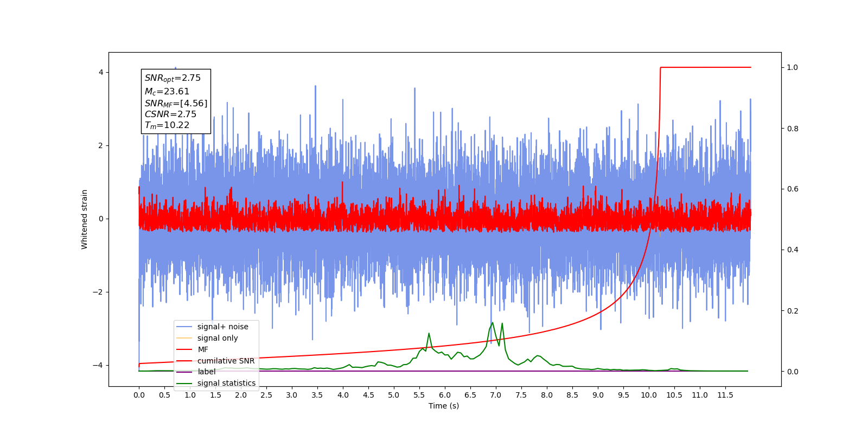Click the SNR_MF=[4.56] annotation text

click(x=176, y=103)
